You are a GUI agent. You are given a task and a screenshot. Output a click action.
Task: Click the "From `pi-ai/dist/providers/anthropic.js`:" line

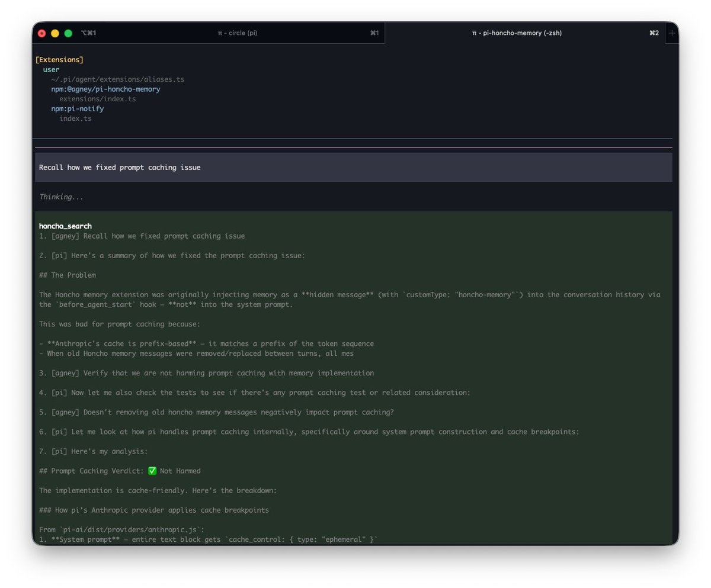121,529
